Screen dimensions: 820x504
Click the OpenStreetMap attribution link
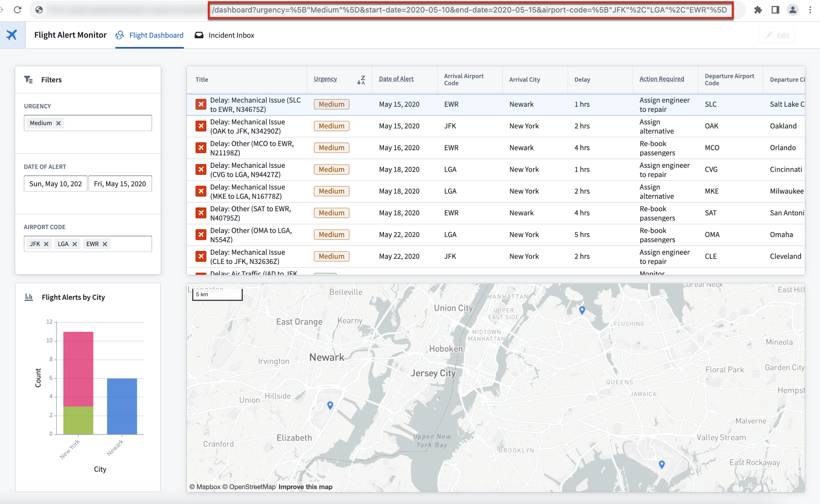[249, 487]
